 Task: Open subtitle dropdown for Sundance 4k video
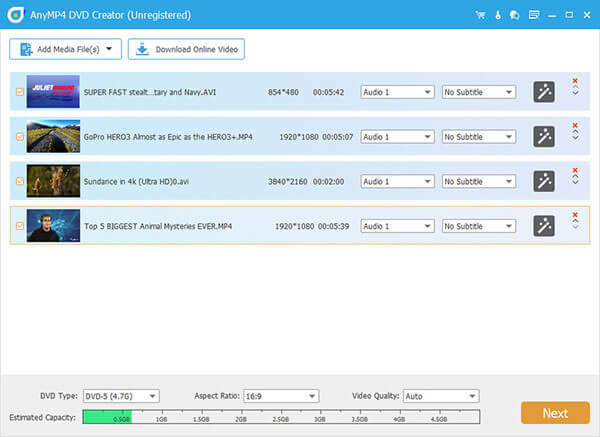point(479,181)
